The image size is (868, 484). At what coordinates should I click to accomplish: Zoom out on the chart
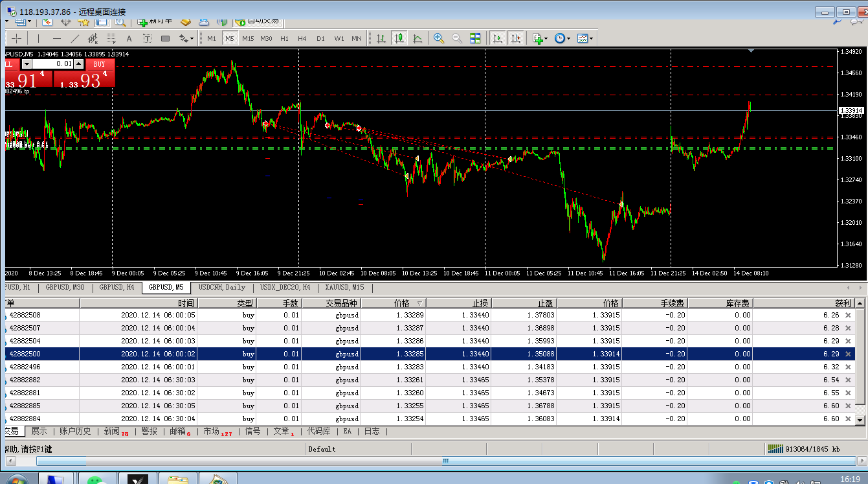(x=457, y=38)
